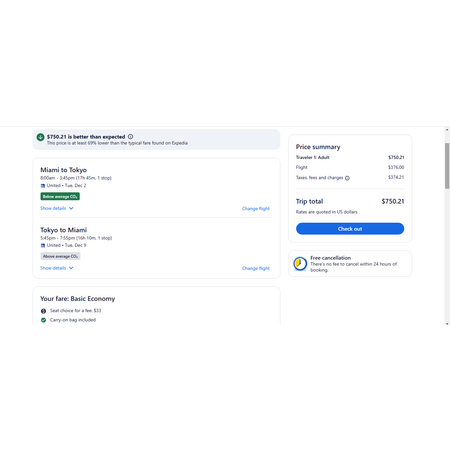Expand Show details for Miami to Tokyo flight
The image size is (450, 450).
coord(57,208)
